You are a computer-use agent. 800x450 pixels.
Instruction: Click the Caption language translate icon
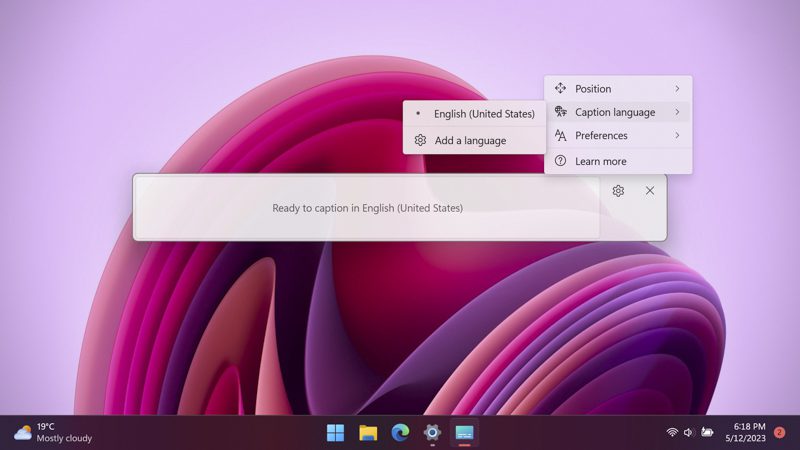click(x=560, y=112)
